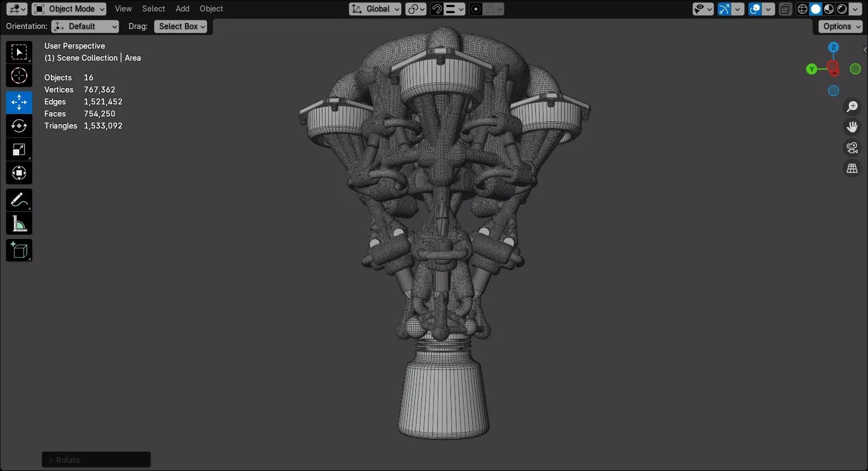868x471 pixels.
Task: Open the Object menu
Action: point(211,9)
